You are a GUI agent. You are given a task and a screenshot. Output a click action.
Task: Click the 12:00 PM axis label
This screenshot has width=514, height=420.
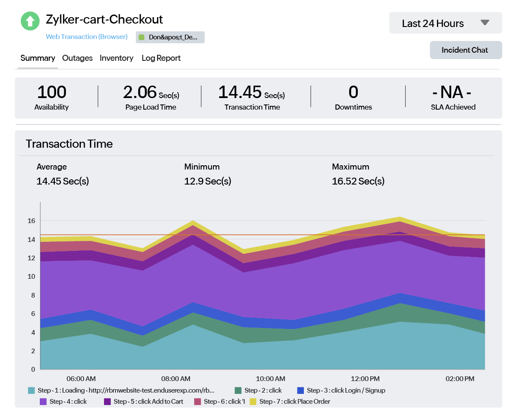365,379
